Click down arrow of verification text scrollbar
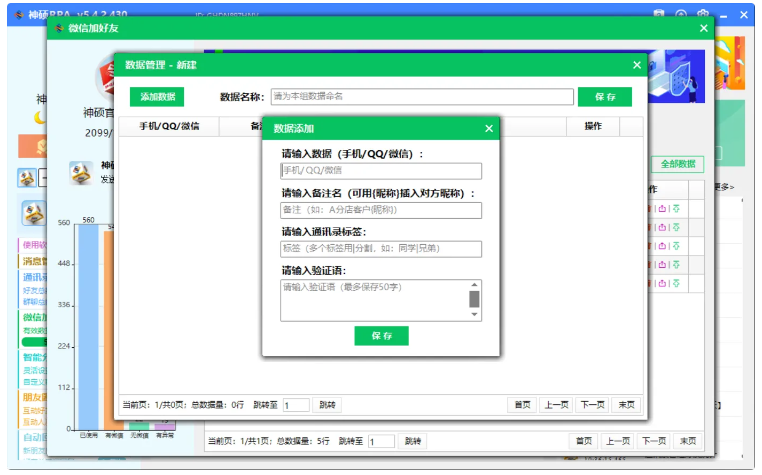The height and width of the screenshot is (475, 762). [x=474, y=315]
